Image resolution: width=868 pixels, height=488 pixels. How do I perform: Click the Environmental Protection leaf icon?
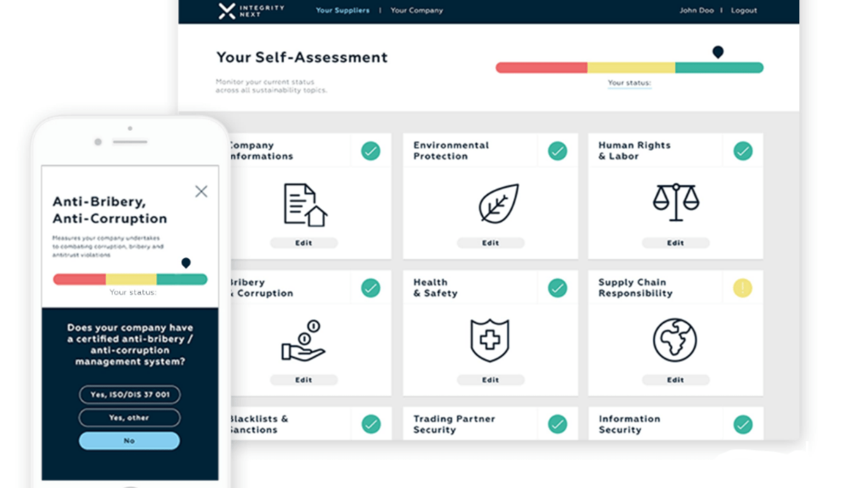tap(499, 203)
